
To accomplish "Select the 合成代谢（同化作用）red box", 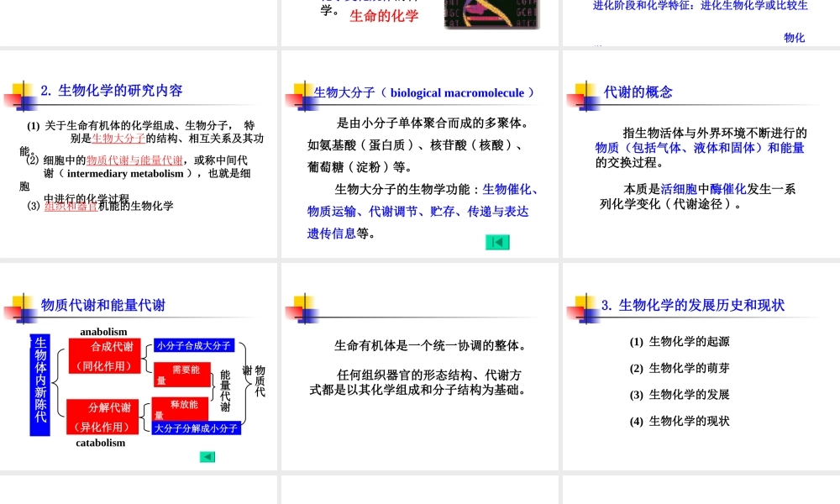I will coord(103,355).
